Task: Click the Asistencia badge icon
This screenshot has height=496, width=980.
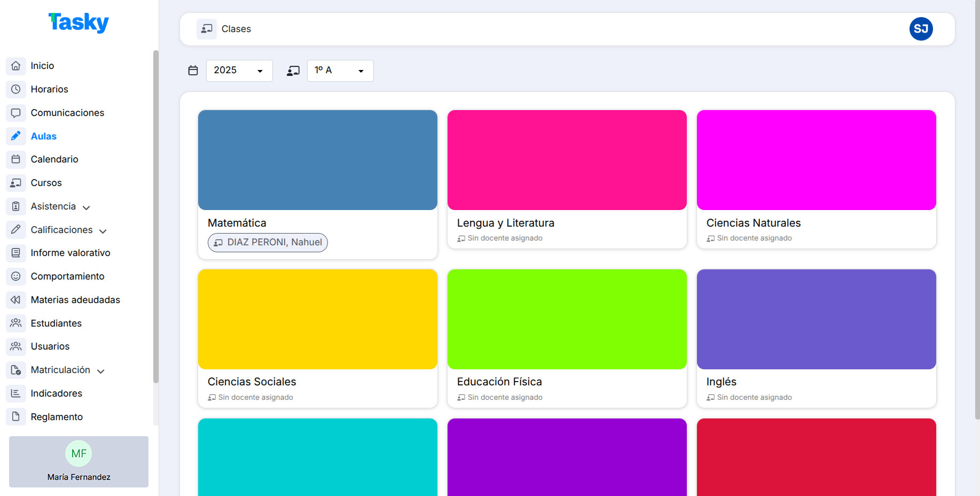Action: (16, 206)
